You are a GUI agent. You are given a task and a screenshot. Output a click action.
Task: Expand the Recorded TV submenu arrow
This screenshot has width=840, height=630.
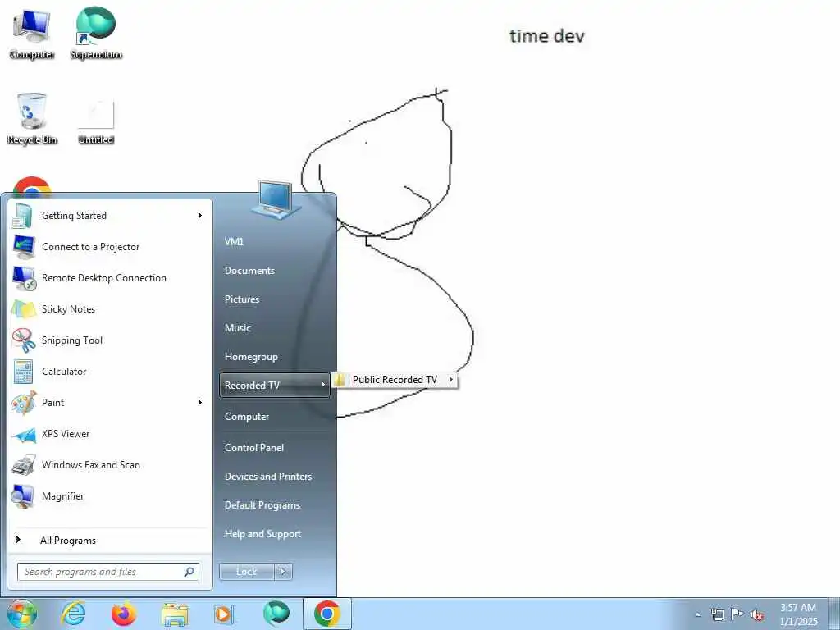point(322,385)
